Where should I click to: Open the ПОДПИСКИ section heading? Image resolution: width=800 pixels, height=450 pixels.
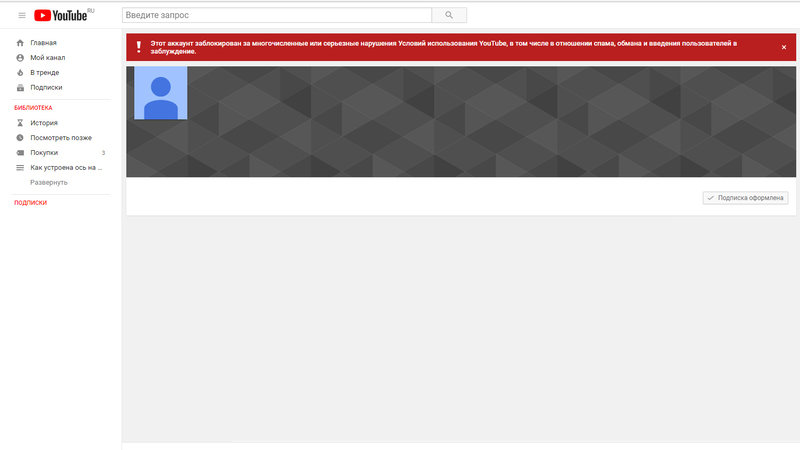pos(30,203)
